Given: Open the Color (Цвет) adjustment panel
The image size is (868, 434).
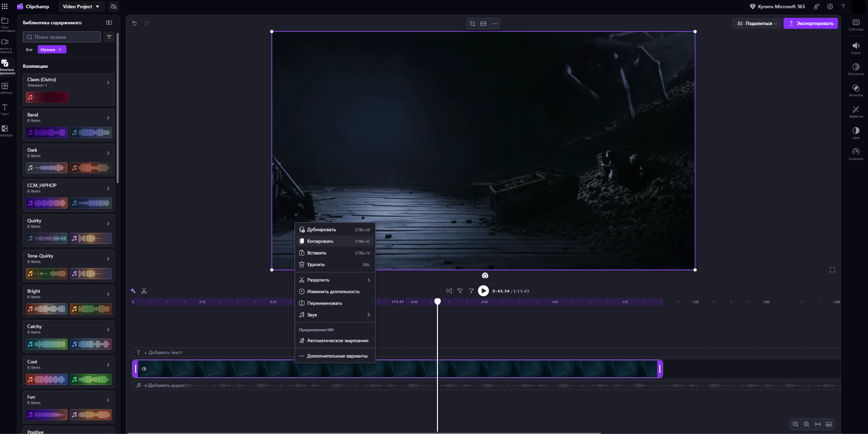Looking at the screenshot, I should (x=856, y=133).
